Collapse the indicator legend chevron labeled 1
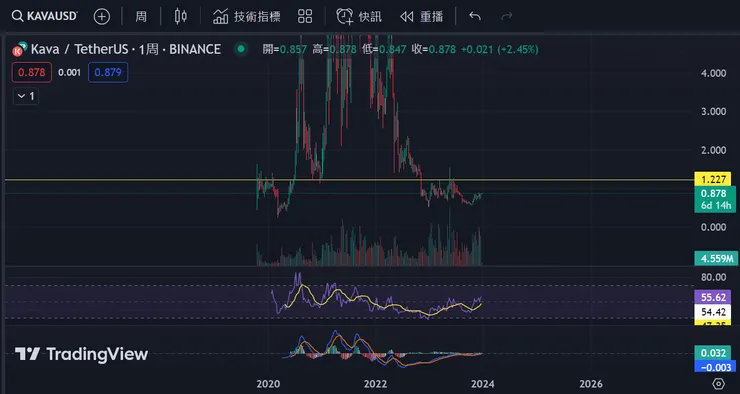 pos(26,96)
